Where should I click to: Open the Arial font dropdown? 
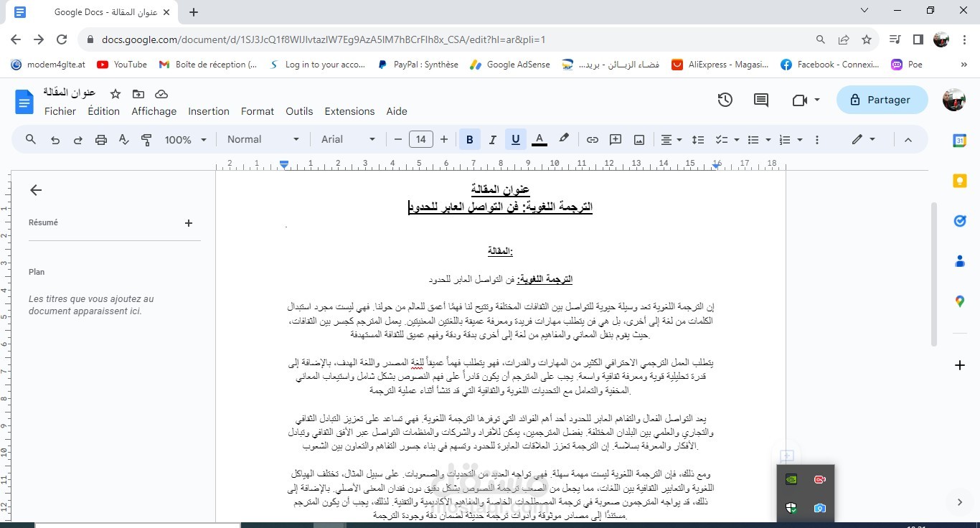point(349,139)
